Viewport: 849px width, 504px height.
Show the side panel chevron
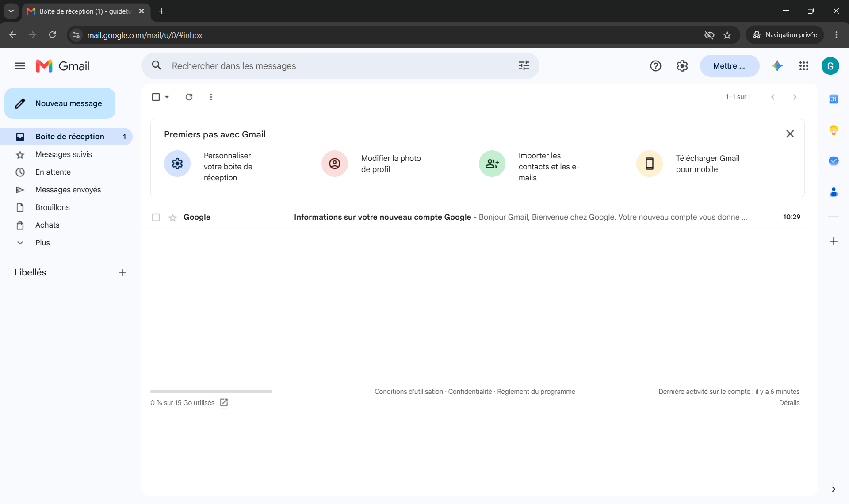834,489
